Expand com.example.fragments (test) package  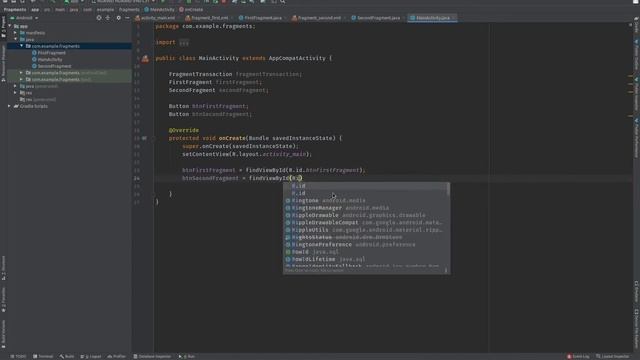click(x=22, y=79)
